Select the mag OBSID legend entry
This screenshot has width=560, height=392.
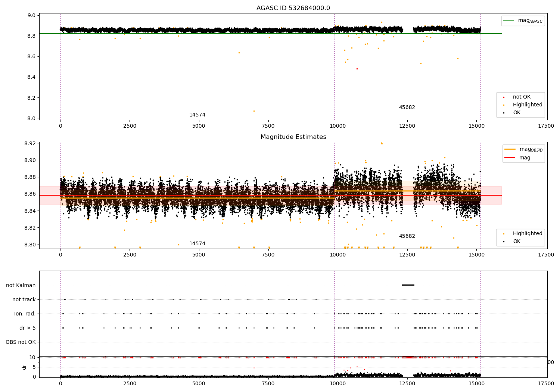click(x=524, y=149)
